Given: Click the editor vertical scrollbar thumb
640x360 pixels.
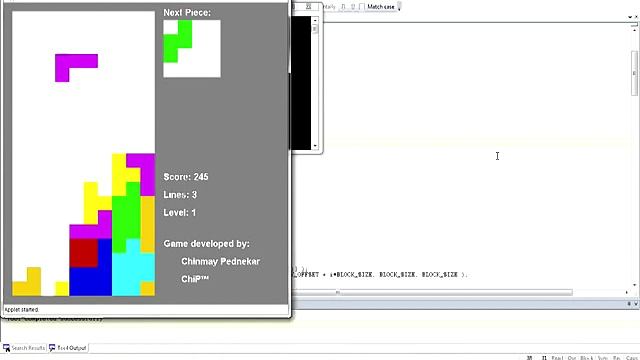Looking at the screenshot, I should coord(634,73).
